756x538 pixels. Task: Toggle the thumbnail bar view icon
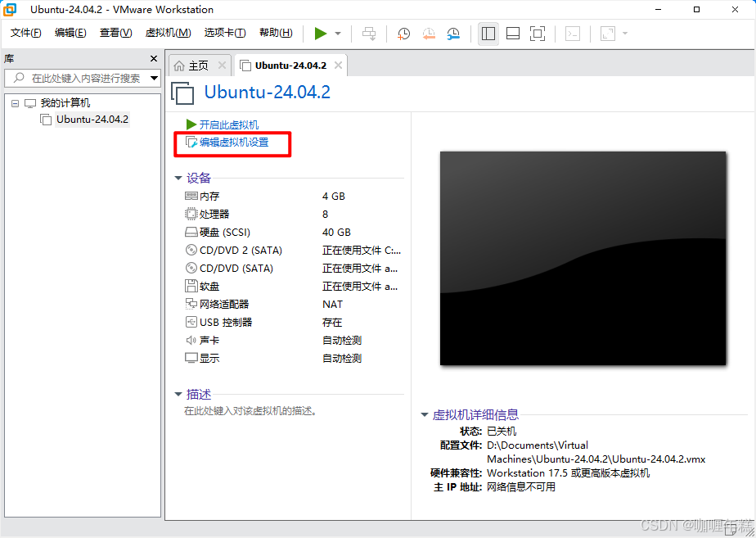tap(512, 34)
